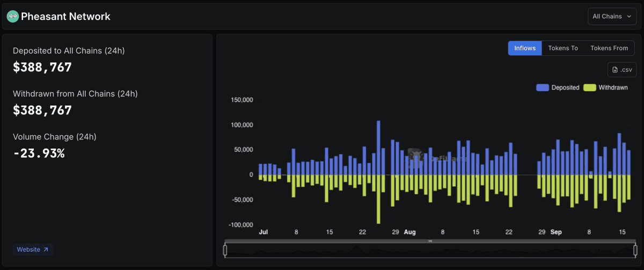Click the file icon in .csv button
Screen dimensions: 644x270
pos(615,70)
